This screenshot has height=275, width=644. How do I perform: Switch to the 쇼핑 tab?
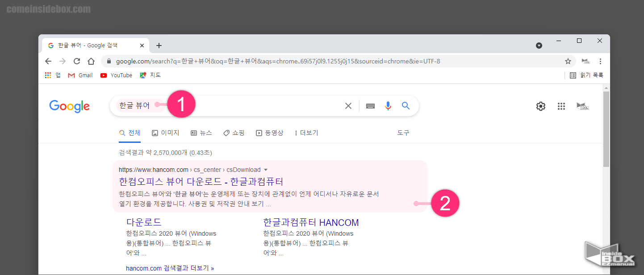coord(234,133)
